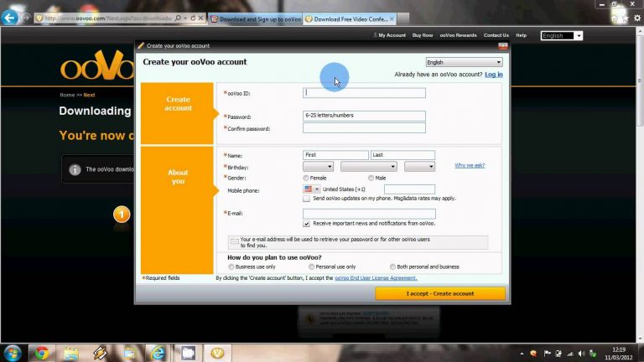The width and height of the screenshot is (644, 362).
Task: Open the last Birthday dropdown
Action: click(419, 166)
